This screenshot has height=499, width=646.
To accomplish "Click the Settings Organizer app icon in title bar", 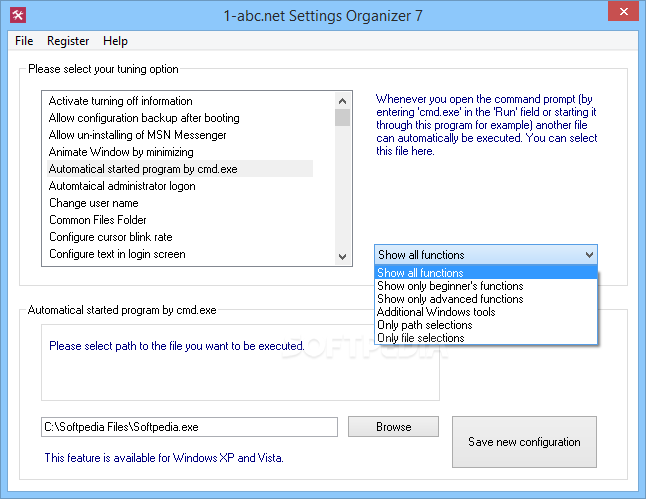I will (18, 16).
